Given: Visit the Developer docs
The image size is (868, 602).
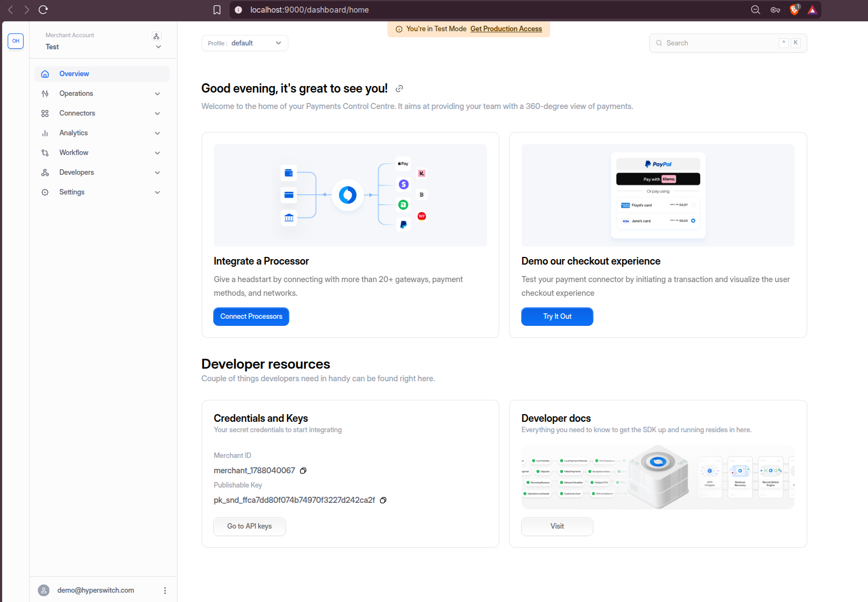Looking at the screenshot, I should point(557,526).
